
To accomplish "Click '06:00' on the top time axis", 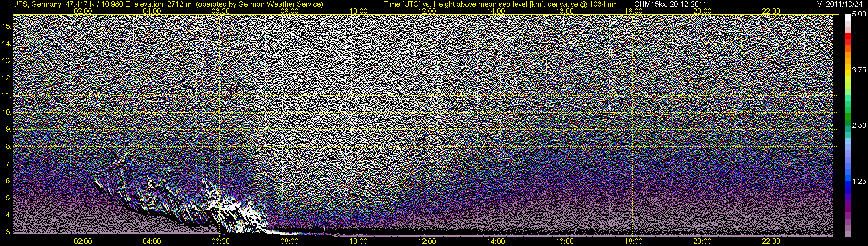I will 221,11.
